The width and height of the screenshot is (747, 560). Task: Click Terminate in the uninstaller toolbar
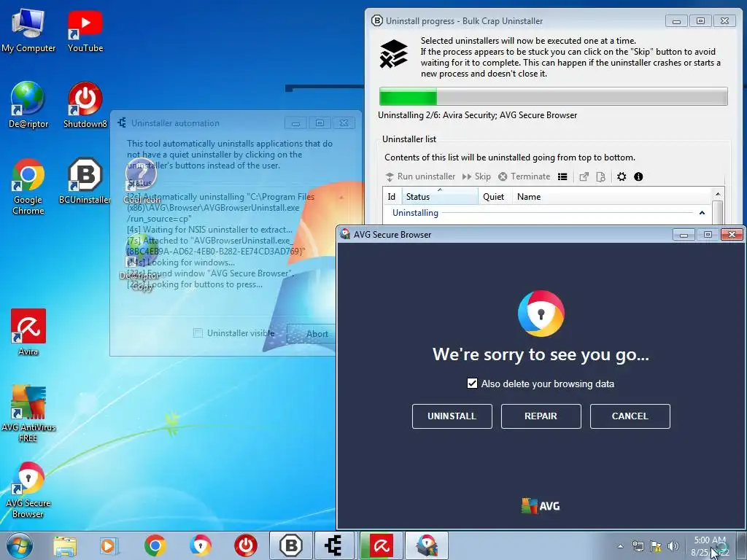[524, 176]
